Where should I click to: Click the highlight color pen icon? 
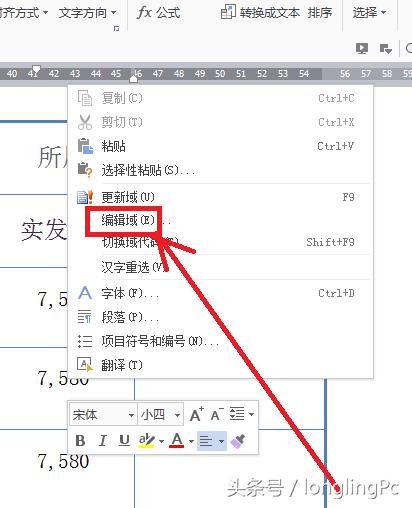click(x=147, y=441)
